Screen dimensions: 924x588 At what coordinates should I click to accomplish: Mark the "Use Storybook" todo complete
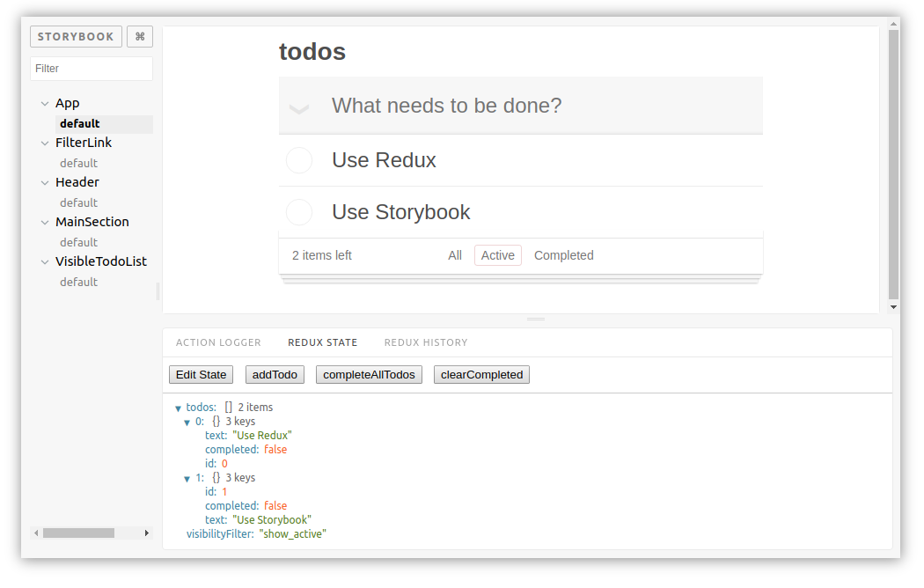[x=298, y=211]
